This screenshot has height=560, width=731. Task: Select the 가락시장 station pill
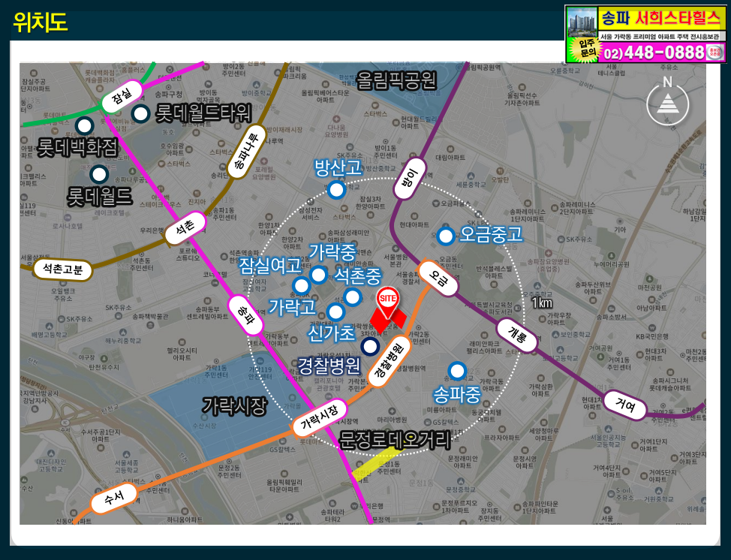320,418
